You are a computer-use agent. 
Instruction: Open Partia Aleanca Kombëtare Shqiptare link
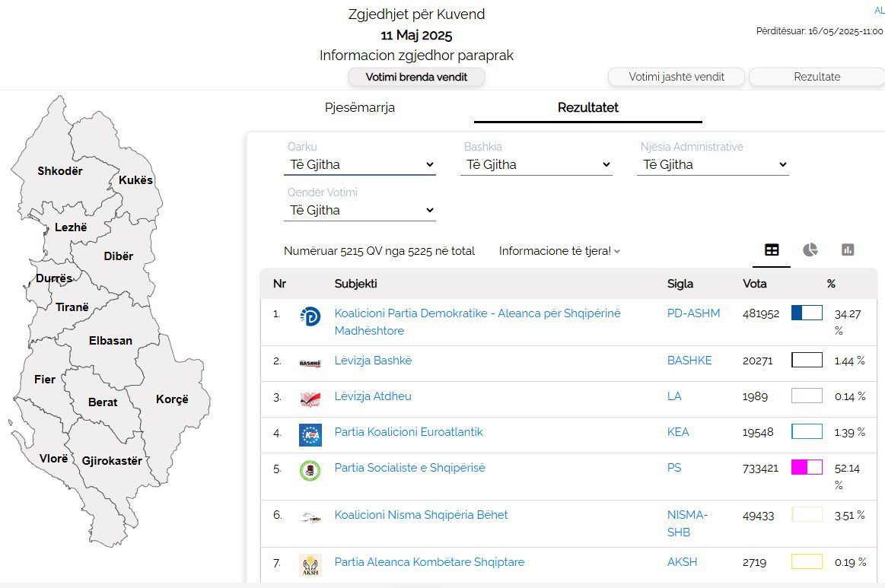[429, 562]
